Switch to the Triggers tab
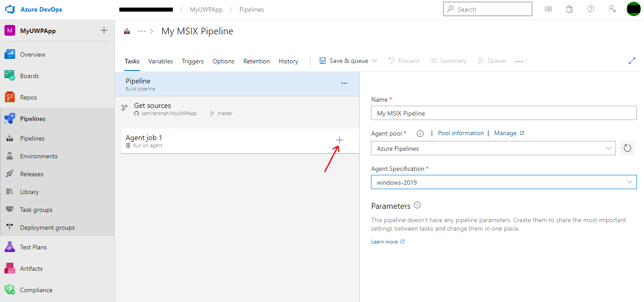This screenshot has height=302, width=644. (193, 61)
